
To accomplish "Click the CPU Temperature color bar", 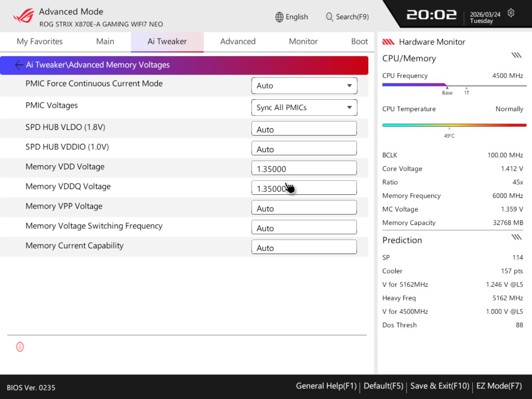I will click(x=454, y=125).
